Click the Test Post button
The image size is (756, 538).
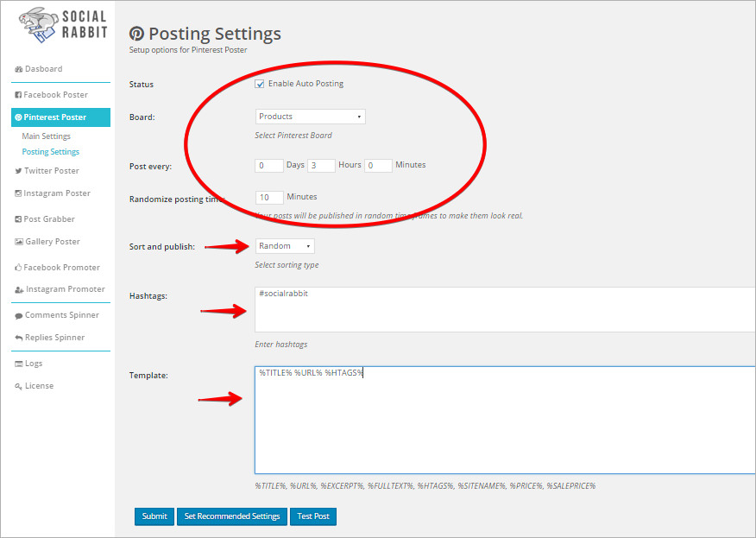[x=313, y=516]
